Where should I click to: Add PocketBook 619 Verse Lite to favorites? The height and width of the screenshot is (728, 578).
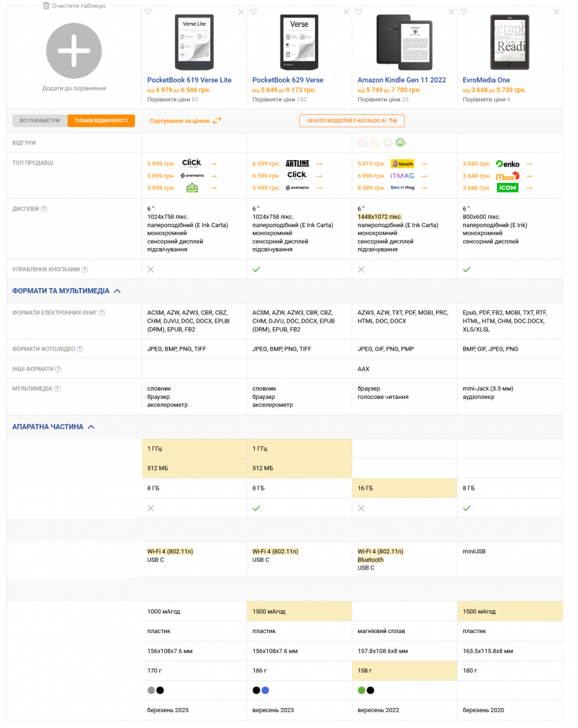click(148, 12)
